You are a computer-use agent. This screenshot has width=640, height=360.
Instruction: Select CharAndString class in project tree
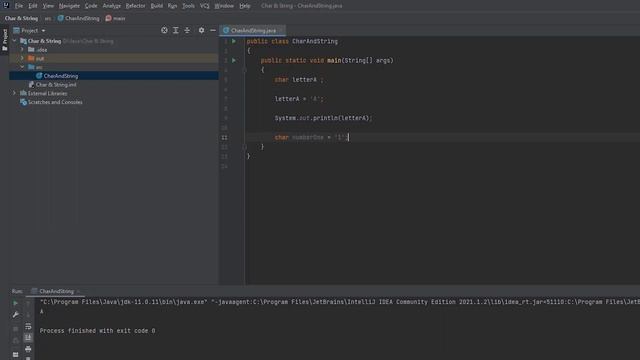(61, 76)
